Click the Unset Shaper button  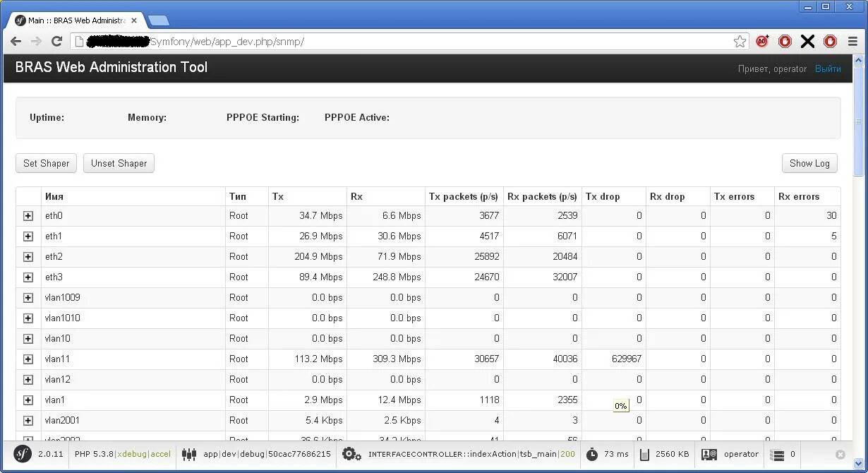click(119, 163)
